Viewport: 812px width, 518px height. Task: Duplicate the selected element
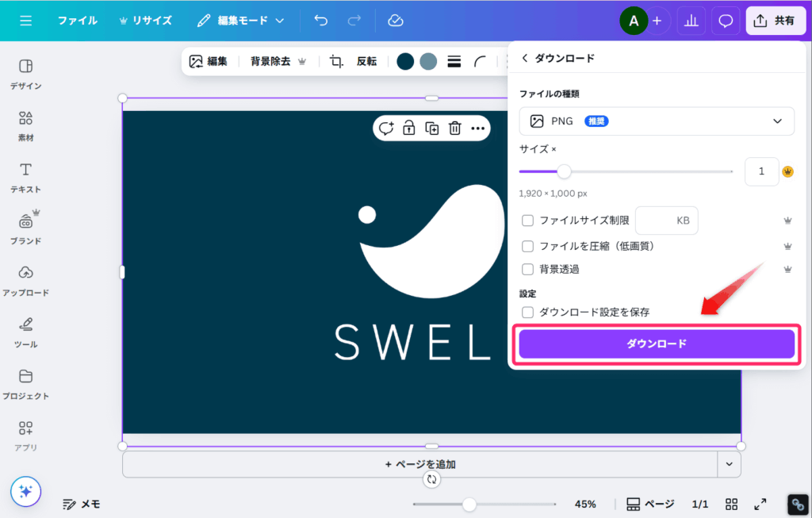click(432, 128)
